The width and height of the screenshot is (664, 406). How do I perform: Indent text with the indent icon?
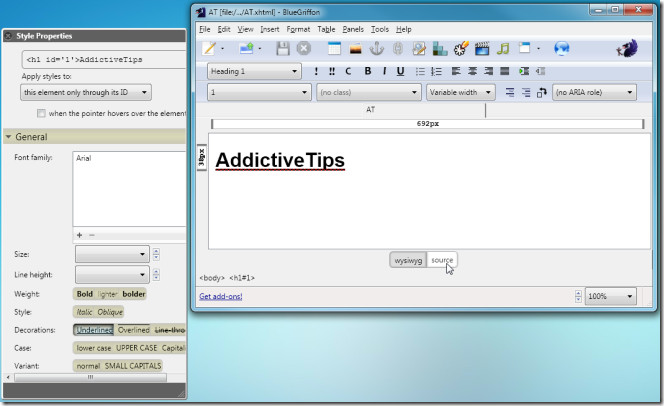coord(524,71)
